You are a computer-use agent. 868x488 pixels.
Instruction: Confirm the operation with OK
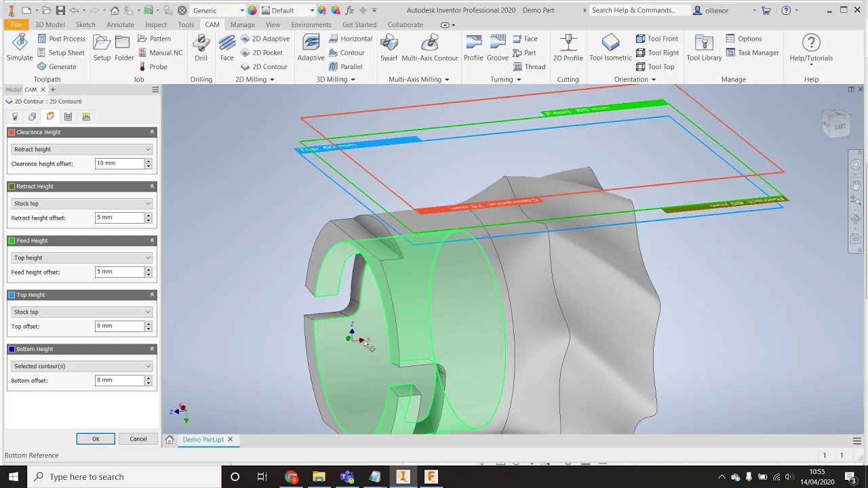pyautogui.click(x=96, y=439)
